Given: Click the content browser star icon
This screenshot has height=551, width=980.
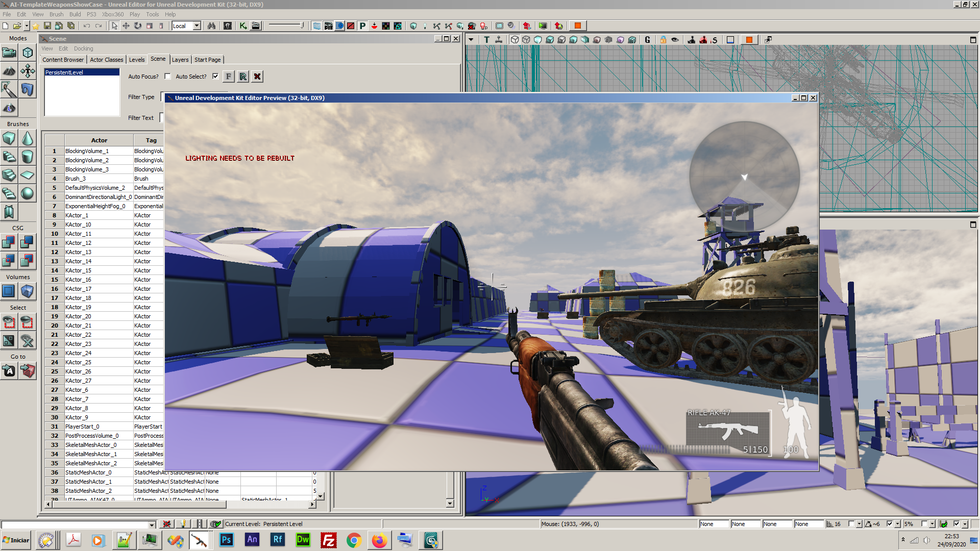Looking at the screenshot, I should [x=36, y=26].
